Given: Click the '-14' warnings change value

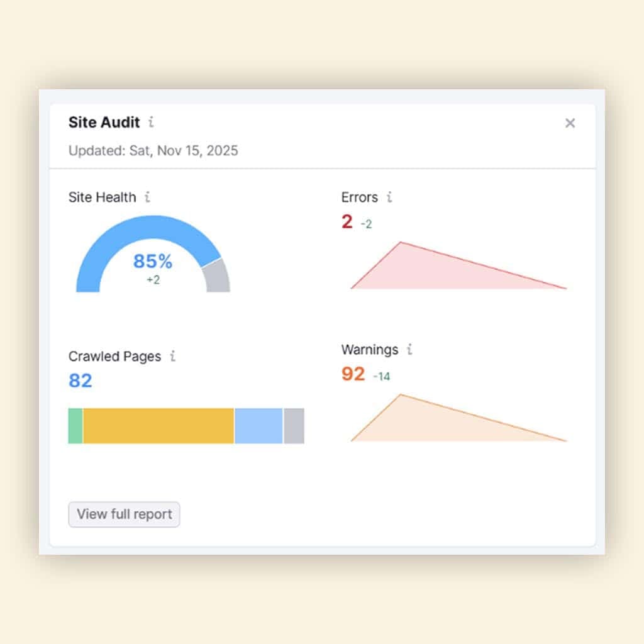Looking at the screenshot, I should point(382,377).
